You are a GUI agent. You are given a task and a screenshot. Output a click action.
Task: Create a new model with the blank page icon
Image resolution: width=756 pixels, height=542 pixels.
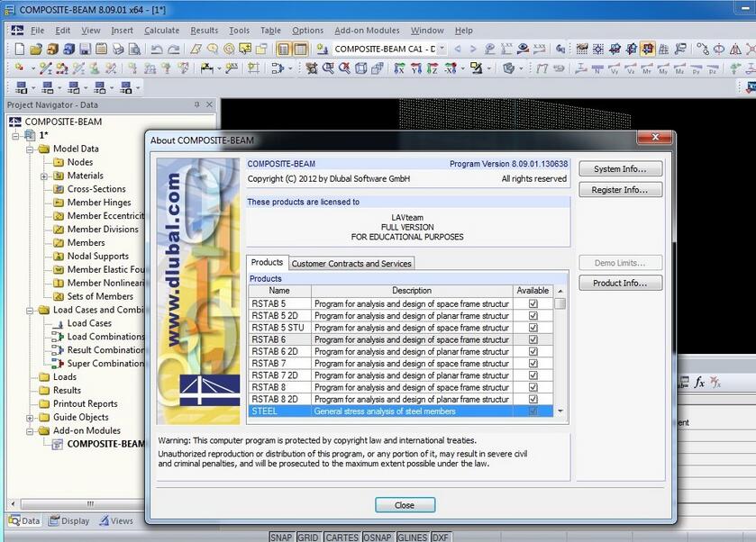point(19,49)
